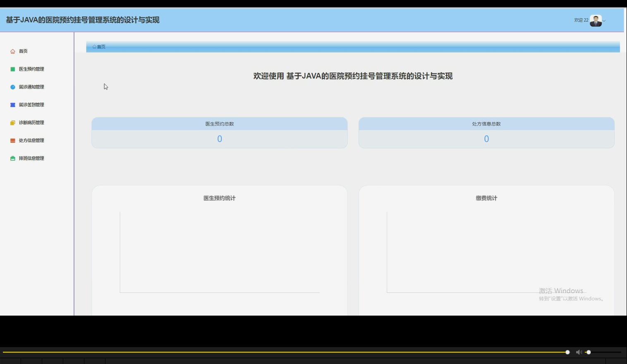Click the green 医生预约管理 icon
Screen dimensions: 627x364
13,69
